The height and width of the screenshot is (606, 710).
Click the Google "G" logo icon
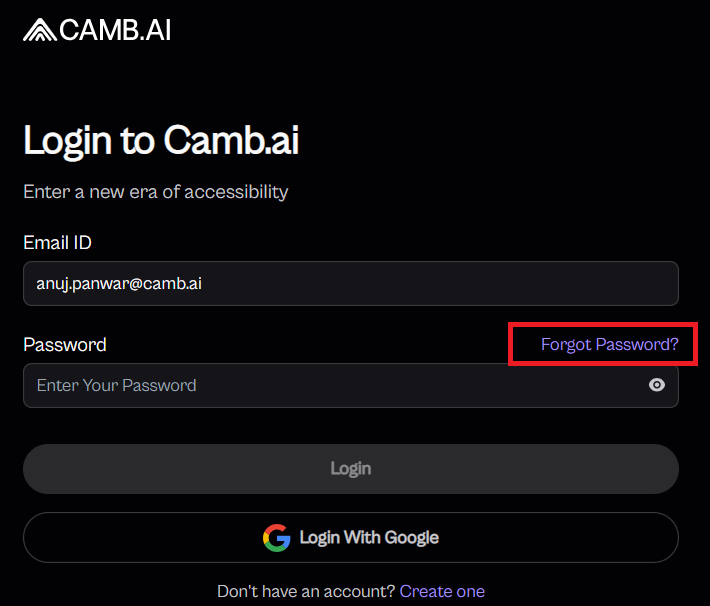coord(277,538)
